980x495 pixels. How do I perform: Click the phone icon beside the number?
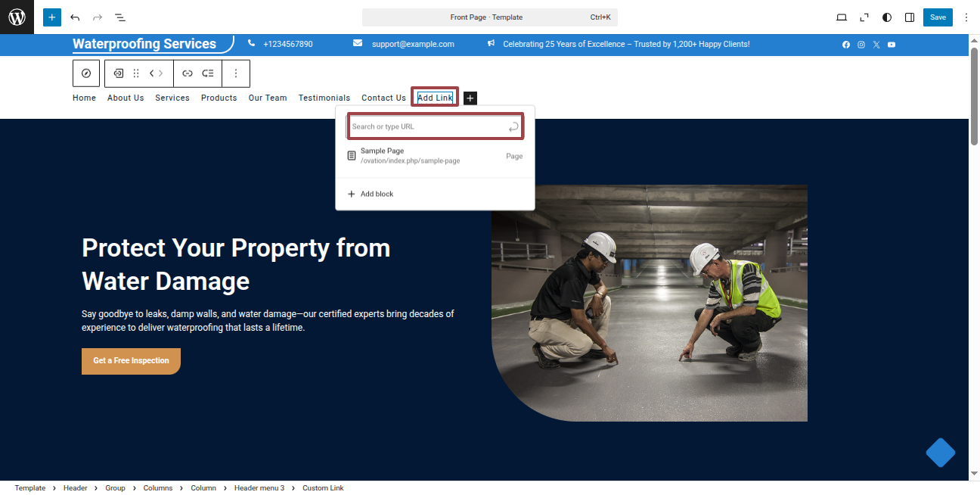[252, 44]
